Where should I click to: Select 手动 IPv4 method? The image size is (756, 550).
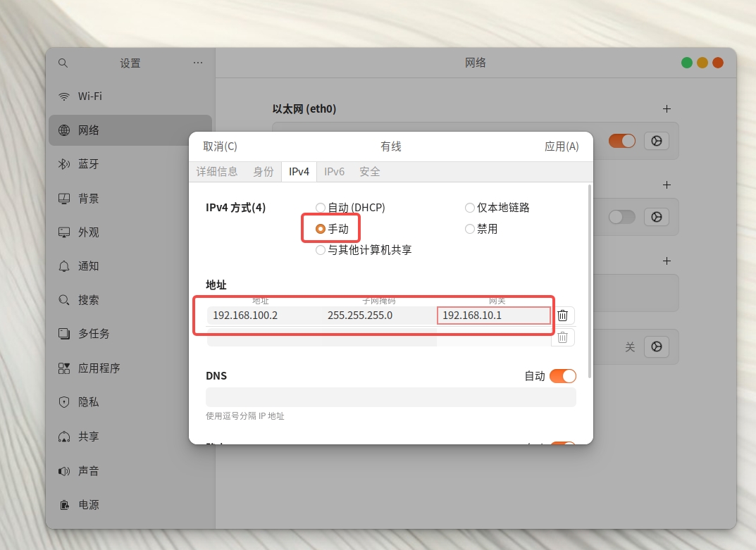[x=332, y=229]
